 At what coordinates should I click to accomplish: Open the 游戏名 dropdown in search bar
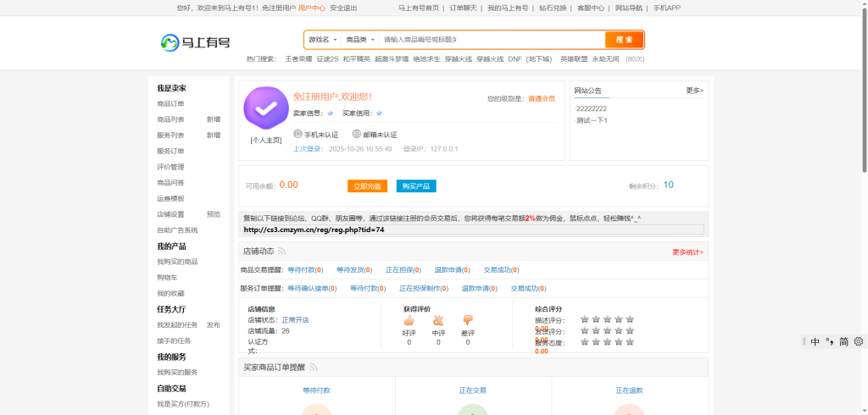[323, 40]
